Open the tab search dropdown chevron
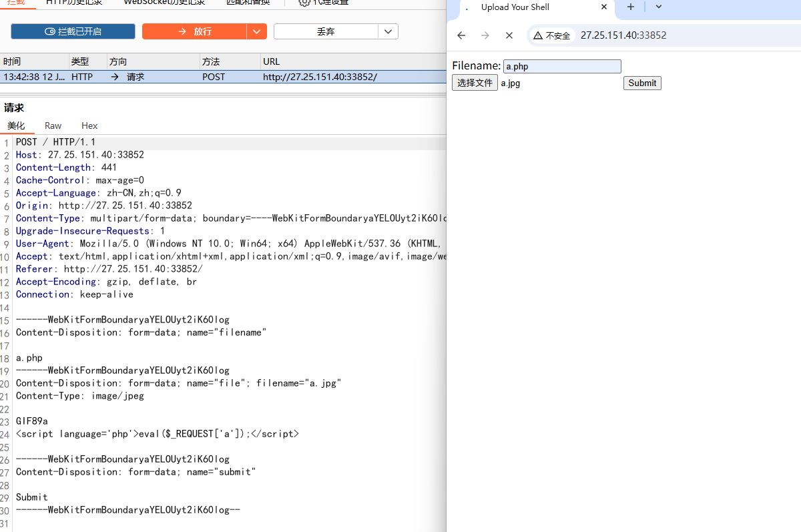Screen dimensions: 801x532 658,7
